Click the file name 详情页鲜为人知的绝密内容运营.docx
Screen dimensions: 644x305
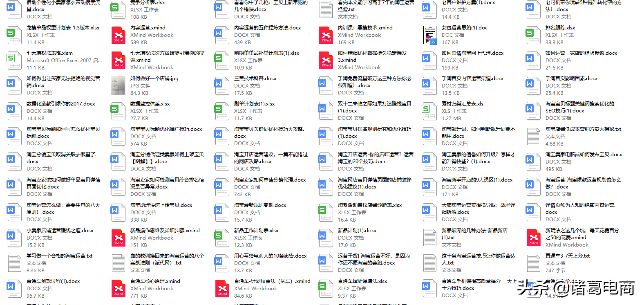coord(581,209)
